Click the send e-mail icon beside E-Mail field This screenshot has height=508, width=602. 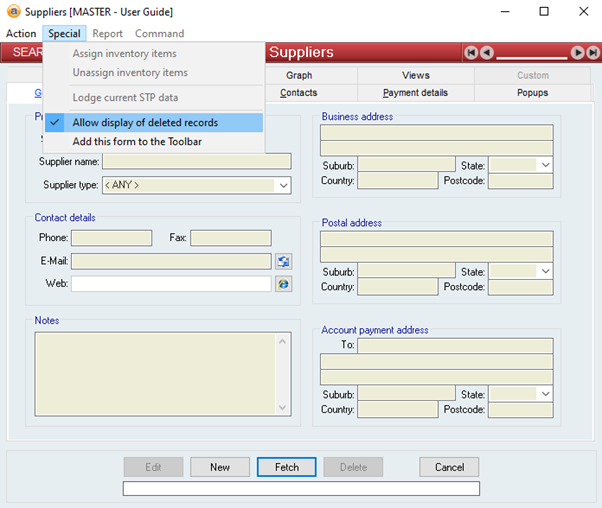[283, 261]
